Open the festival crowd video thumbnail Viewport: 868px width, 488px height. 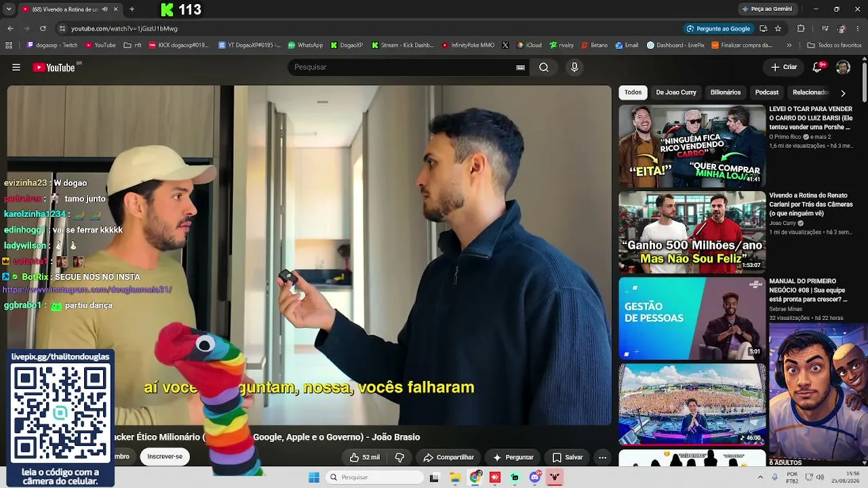point(692,405)
